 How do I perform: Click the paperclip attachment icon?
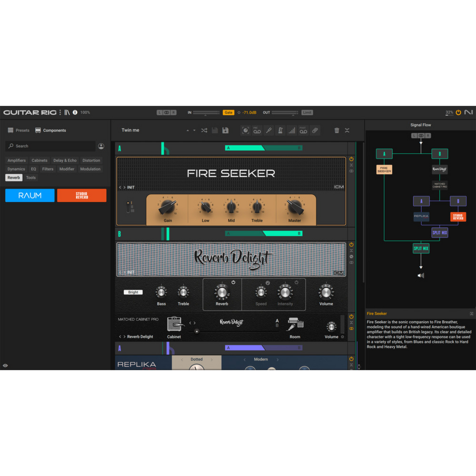click(x=315, y=130)
